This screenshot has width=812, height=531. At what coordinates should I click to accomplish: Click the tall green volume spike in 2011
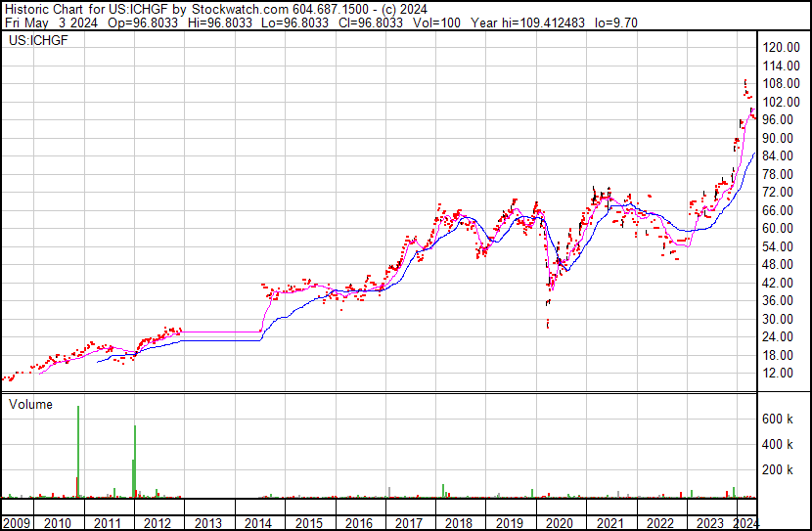click(x=135, y=460)
